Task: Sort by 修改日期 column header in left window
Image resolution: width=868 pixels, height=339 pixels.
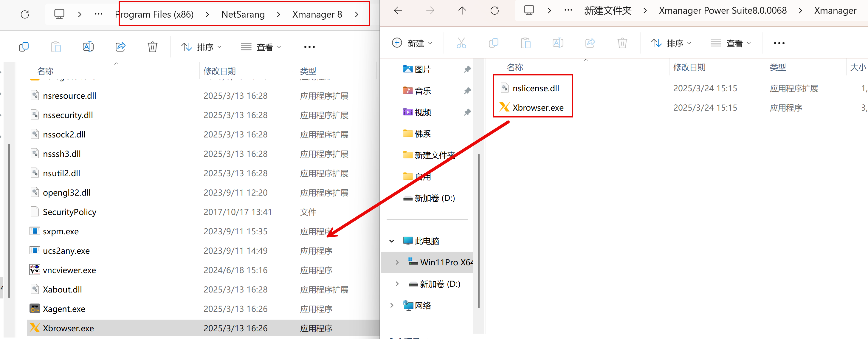Action: [219, 71]
